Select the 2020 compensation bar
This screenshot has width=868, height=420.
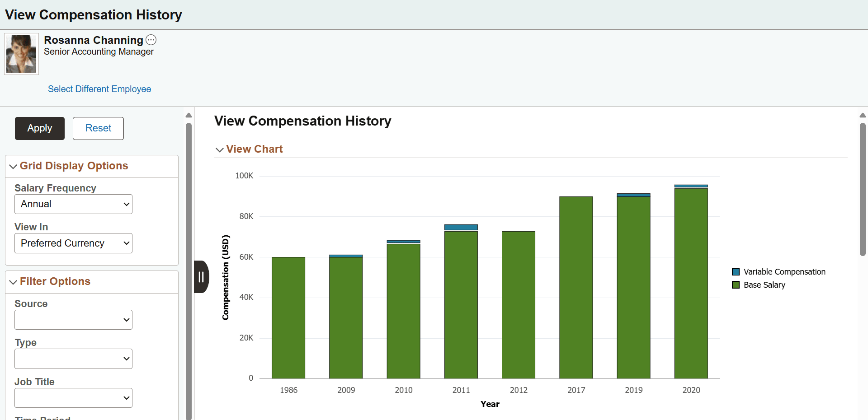point(691,280)
